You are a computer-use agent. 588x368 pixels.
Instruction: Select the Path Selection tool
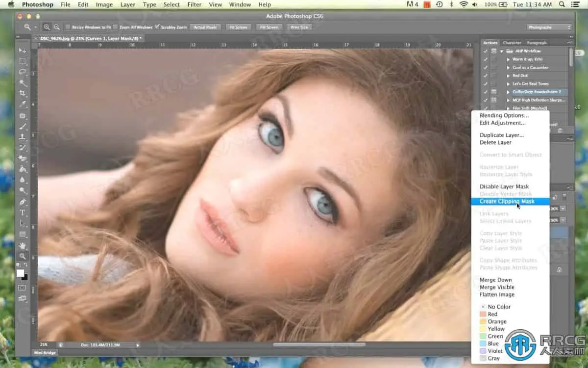point(23,224)
